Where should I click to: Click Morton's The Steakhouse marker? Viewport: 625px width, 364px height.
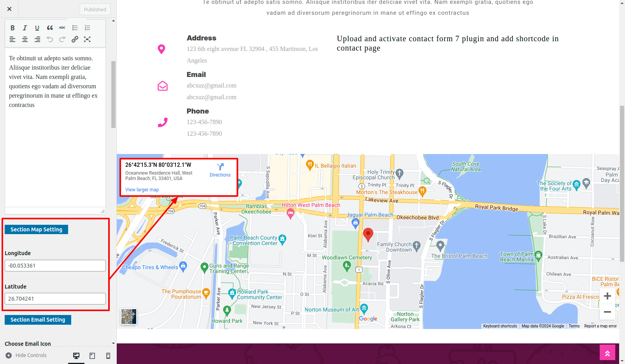coord(422,191)
